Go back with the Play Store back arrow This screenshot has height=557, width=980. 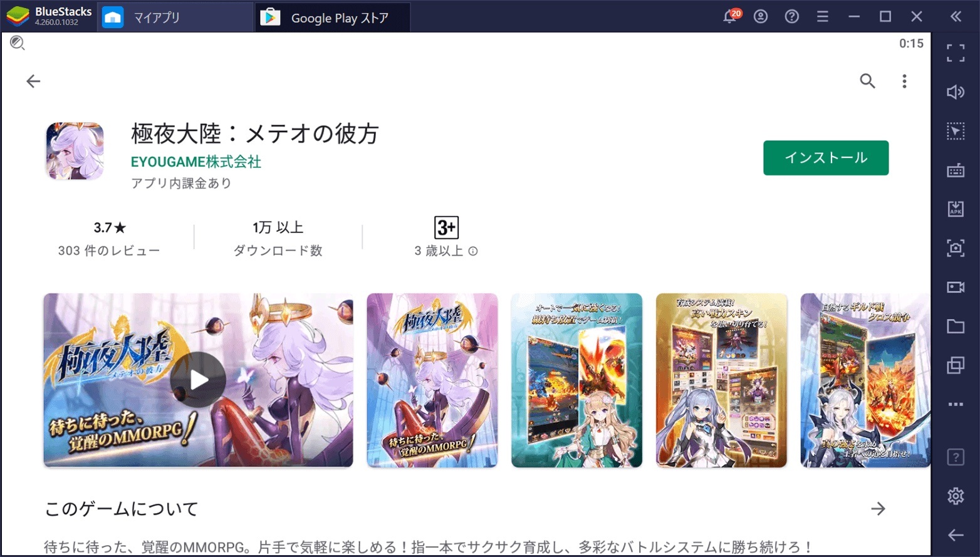(x=33, y=81)
